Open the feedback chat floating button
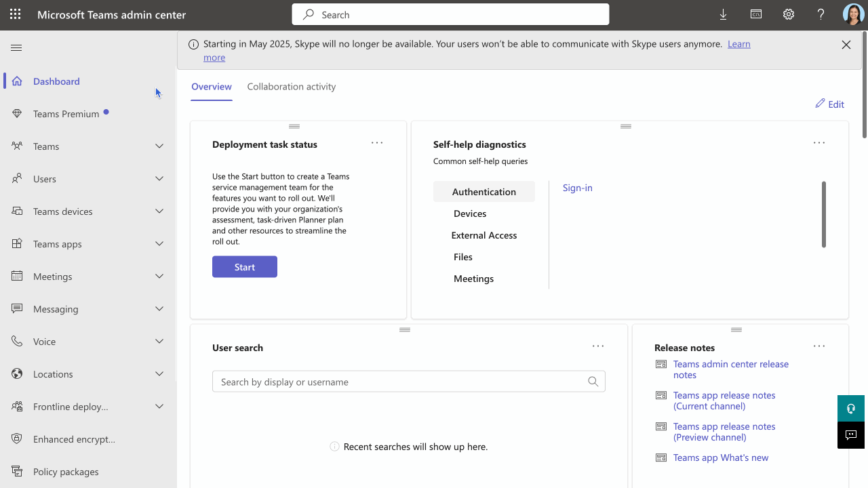868x488 pixels. coord(851,435)
